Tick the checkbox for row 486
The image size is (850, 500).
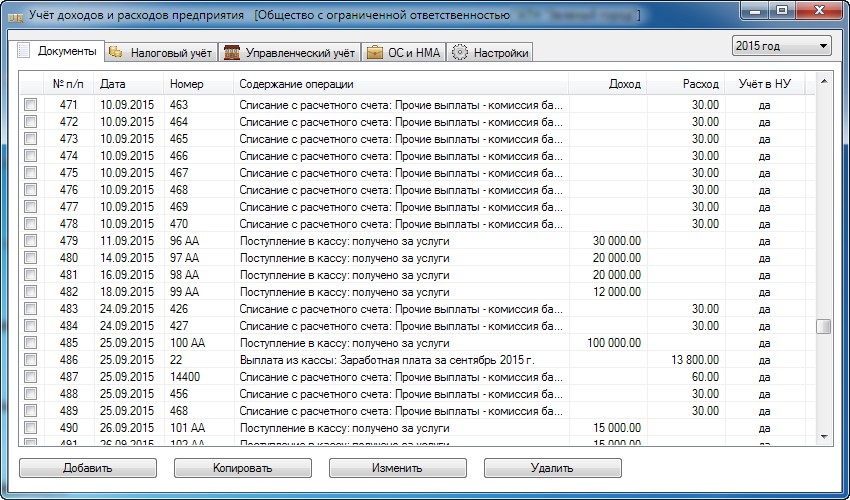pos(30,360)
